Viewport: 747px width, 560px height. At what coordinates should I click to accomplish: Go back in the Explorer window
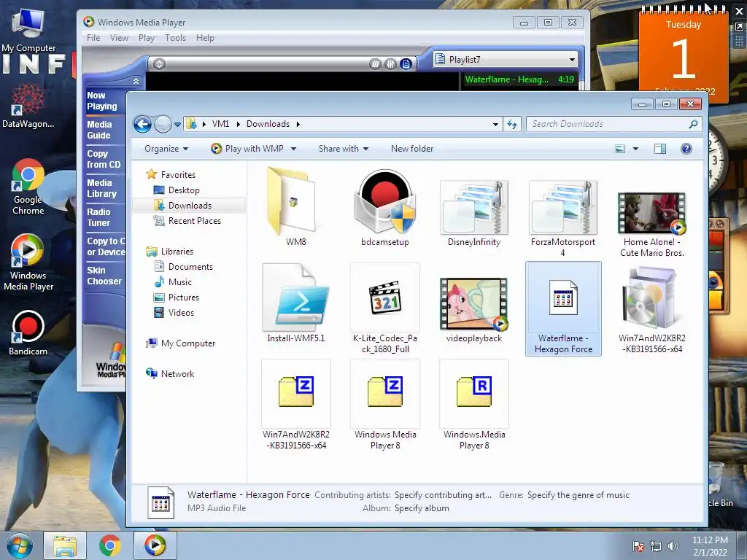pyautogui.click(x=142, y=124)
